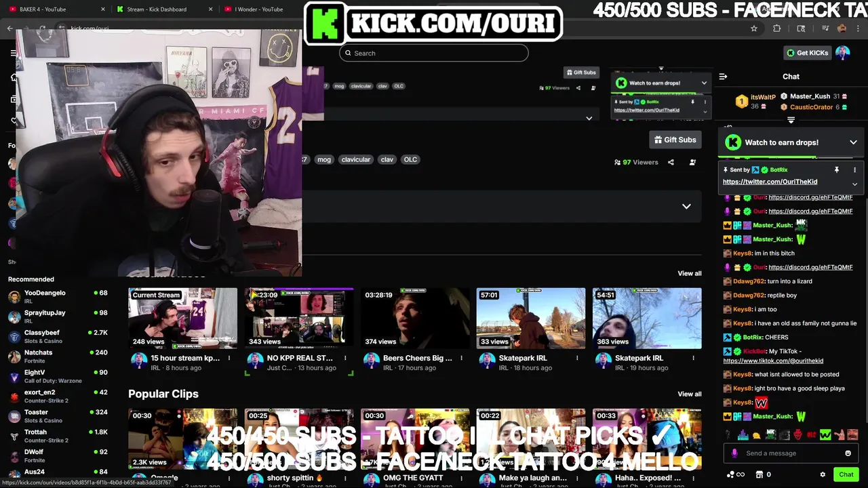
Task: Expand the Watch to earn drops panel
Action: (x=853, y=142)
